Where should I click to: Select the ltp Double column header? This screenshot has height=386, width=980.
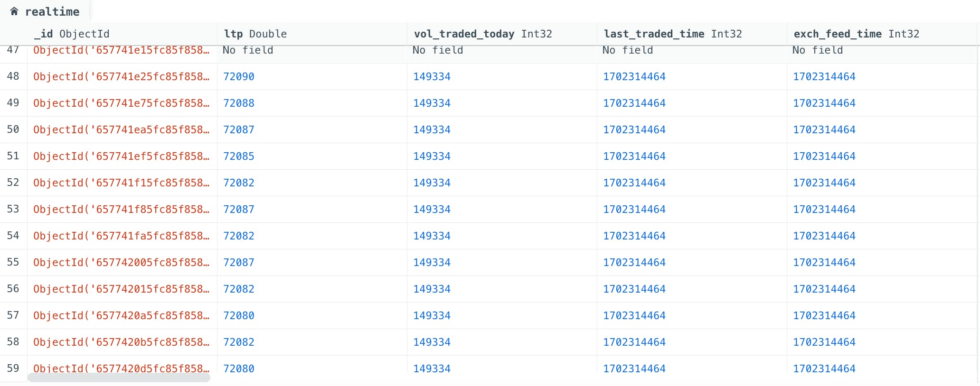point(255,34)
